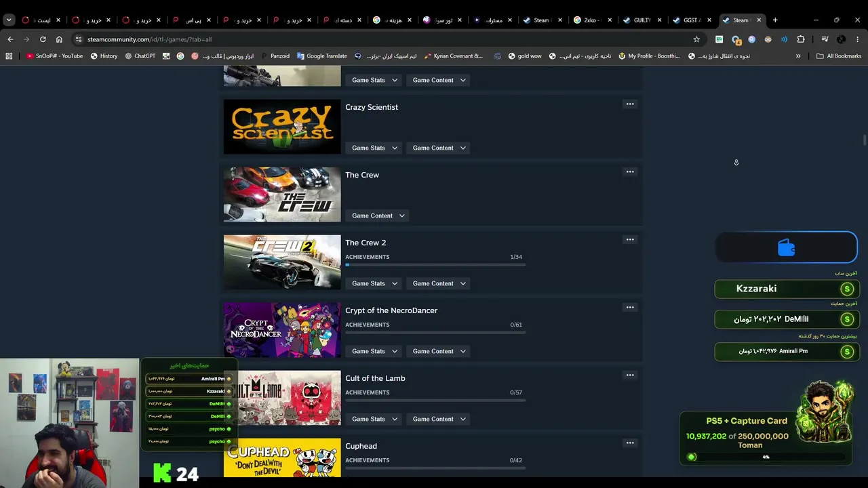868x488 pixels.
Task: Expand Game Content for Crazy Scientist
Action: (439, 148)
